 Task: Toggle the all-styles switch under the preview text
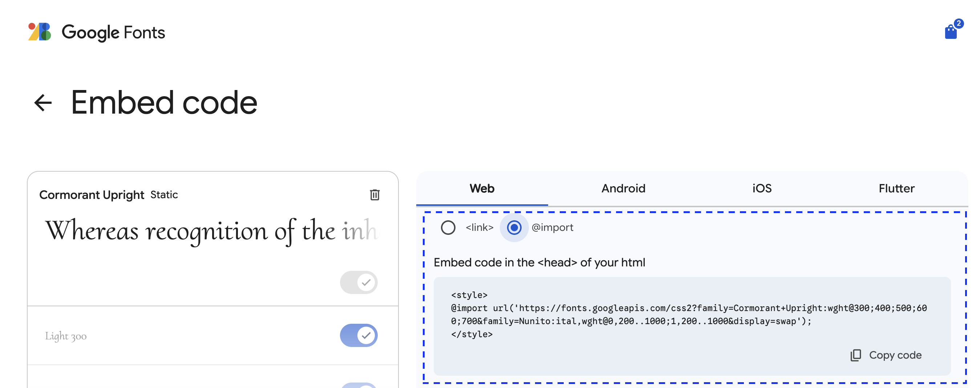359,282
